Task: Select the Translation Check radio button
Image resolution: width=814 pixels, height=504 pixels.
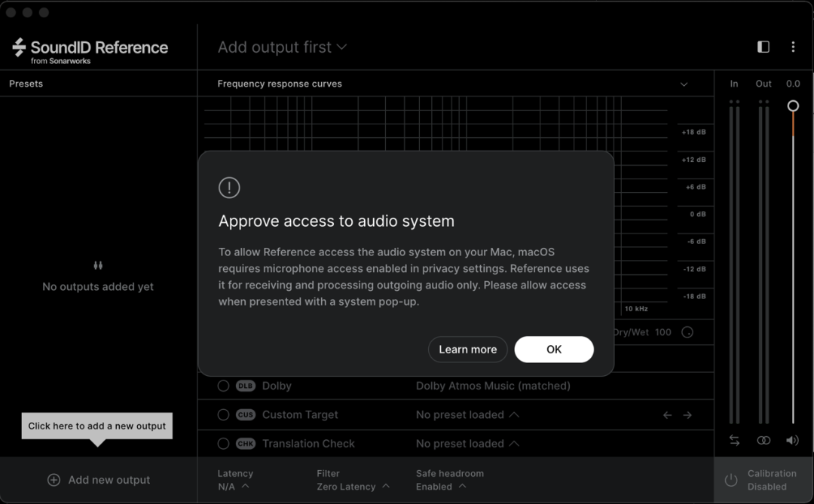Action: (x=223, y=444)
